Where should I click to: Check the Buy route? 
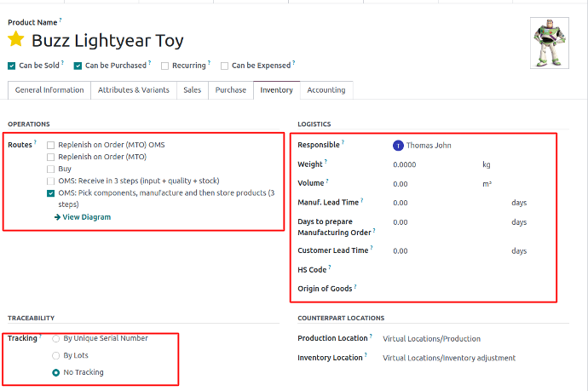pyautogui.click(x=50, y=169)
